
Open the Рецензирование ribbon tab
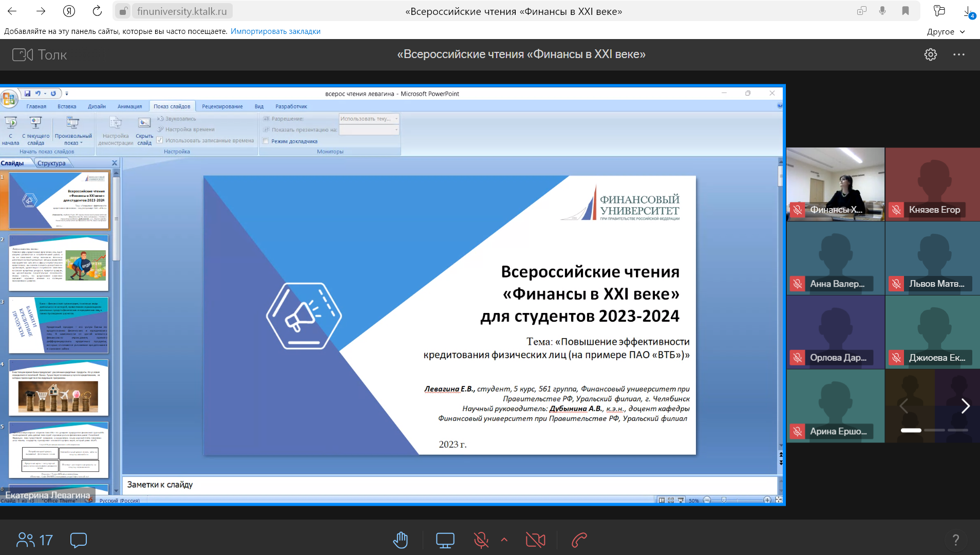pos(222,106)
